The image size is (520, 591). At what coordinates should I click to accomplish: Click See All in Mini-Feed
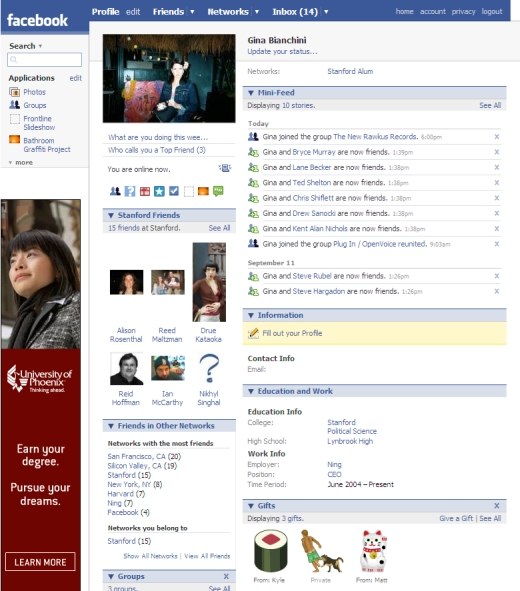point(490,106)
